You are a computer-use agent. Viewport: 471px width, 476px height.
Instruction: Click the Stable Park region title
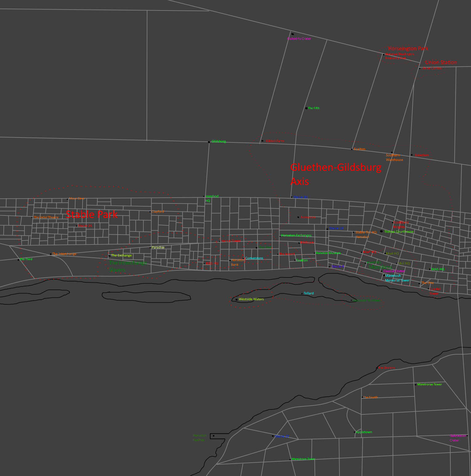tap(91, 214)
